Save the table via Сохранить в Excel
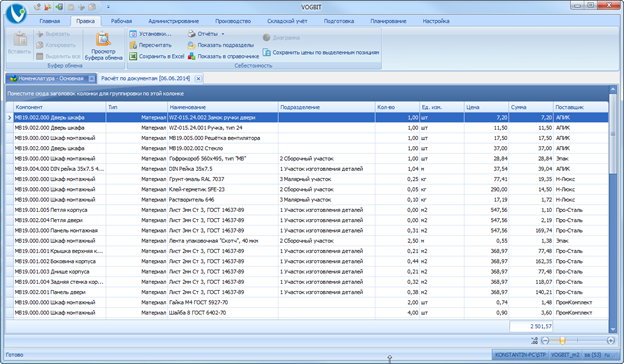 pyautogui.click(x=157, y=56)
